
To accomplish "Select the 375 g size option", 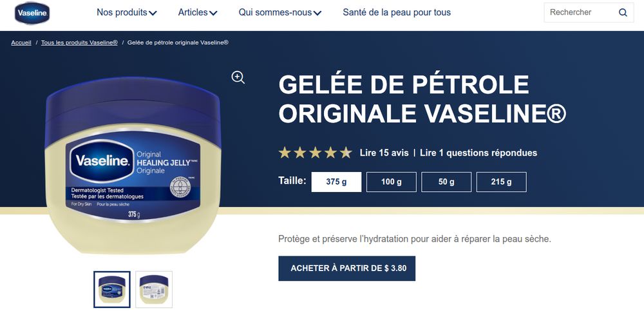I will (336, 182).
